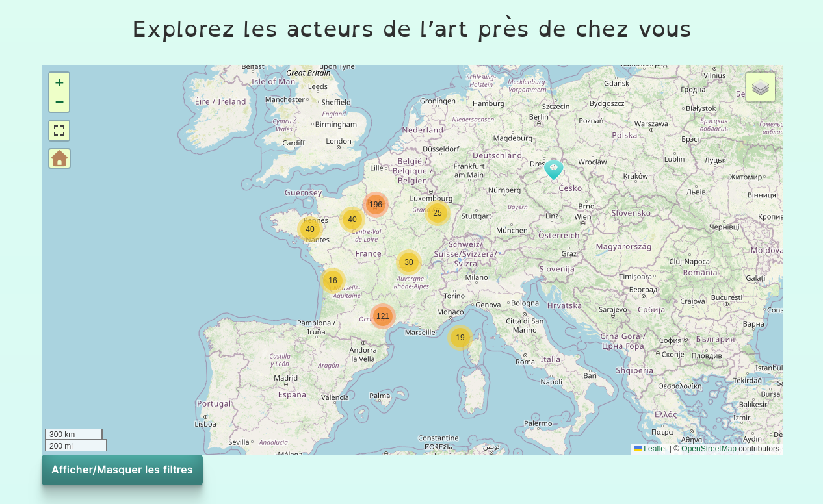The height and width of the screenshot is (504, 823).
Task: Click the Italia country label
Action: coord(551,359)
